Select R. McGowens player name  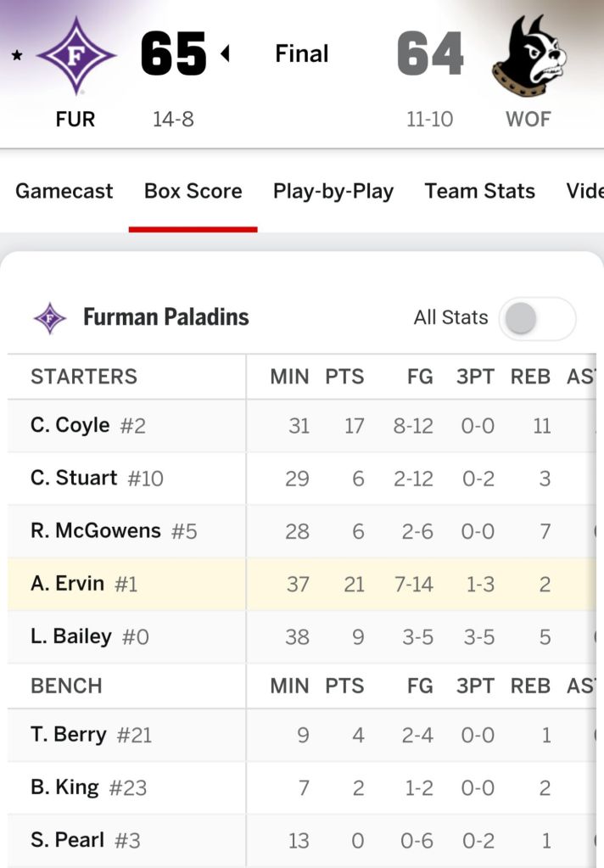click(x=95, y=531)
